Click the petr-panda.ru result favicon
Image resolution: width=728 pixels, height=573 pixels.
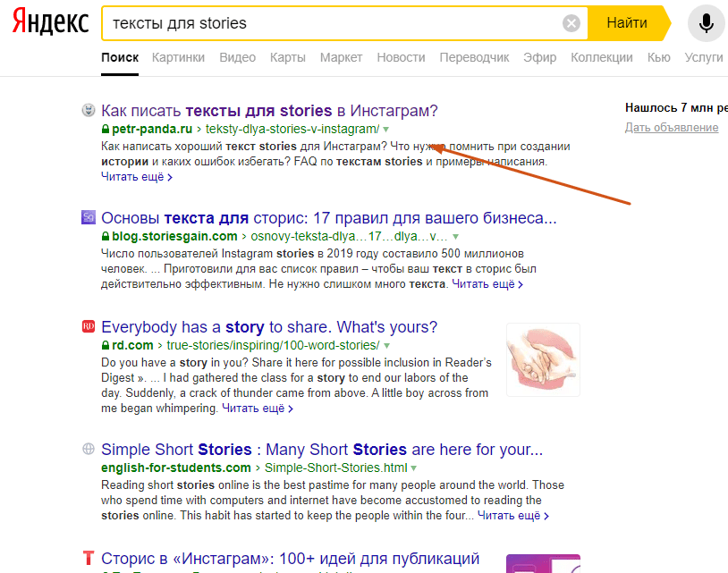click(89, 111)
